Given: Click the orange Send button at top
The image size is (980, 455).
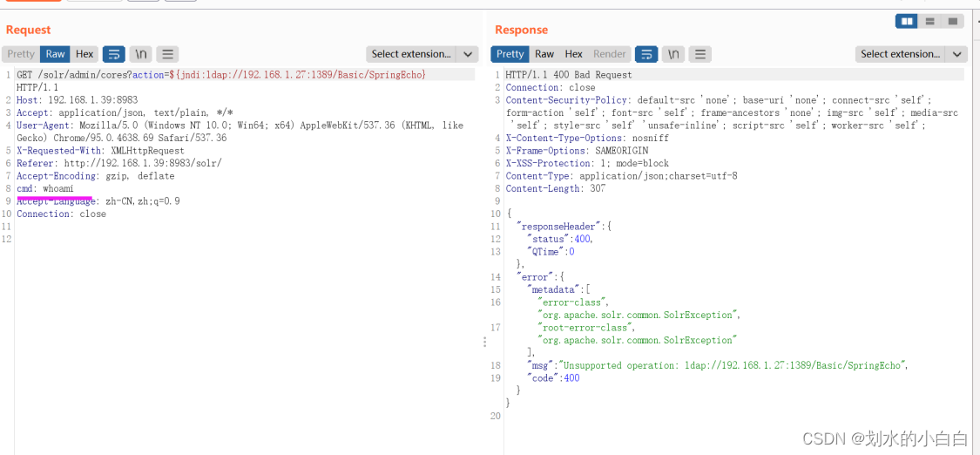Looking at the screenshot, I should click(34, 1).
